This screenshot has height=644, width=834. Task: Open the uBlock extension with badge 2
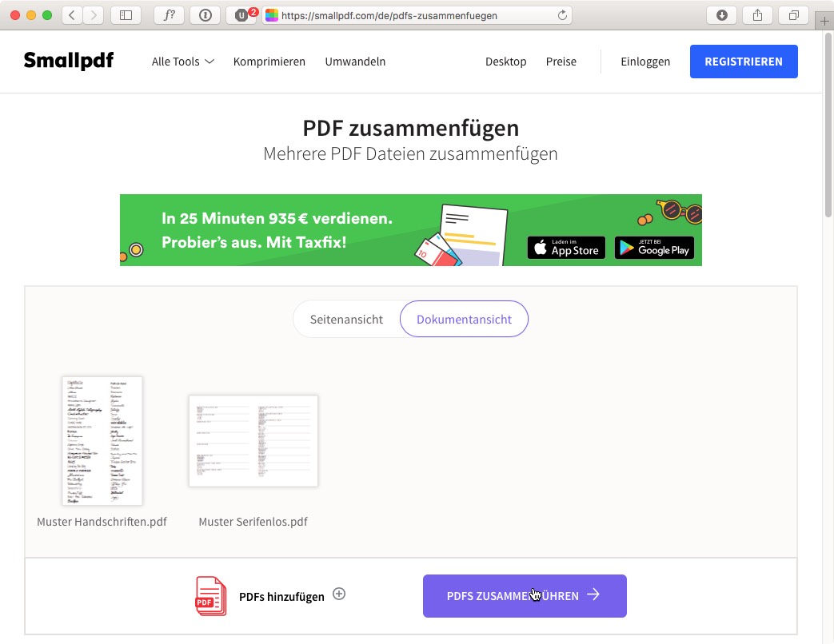coord(242,15)
